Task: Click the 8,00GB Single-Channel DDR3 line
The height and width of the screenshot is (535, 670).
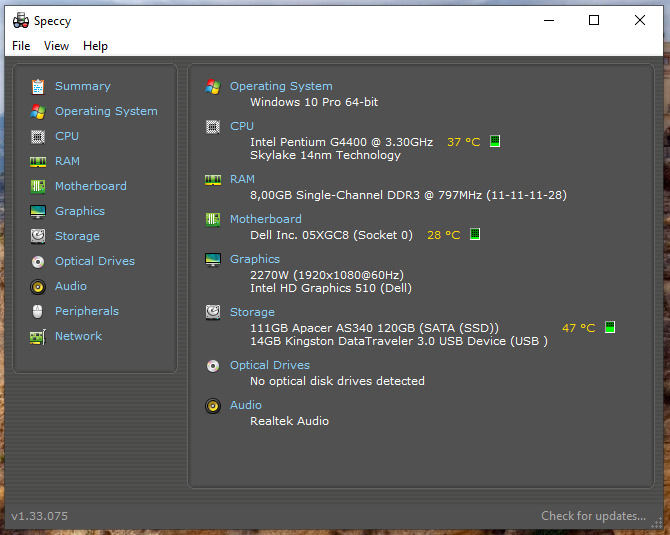Action: [x=408, y=195]
